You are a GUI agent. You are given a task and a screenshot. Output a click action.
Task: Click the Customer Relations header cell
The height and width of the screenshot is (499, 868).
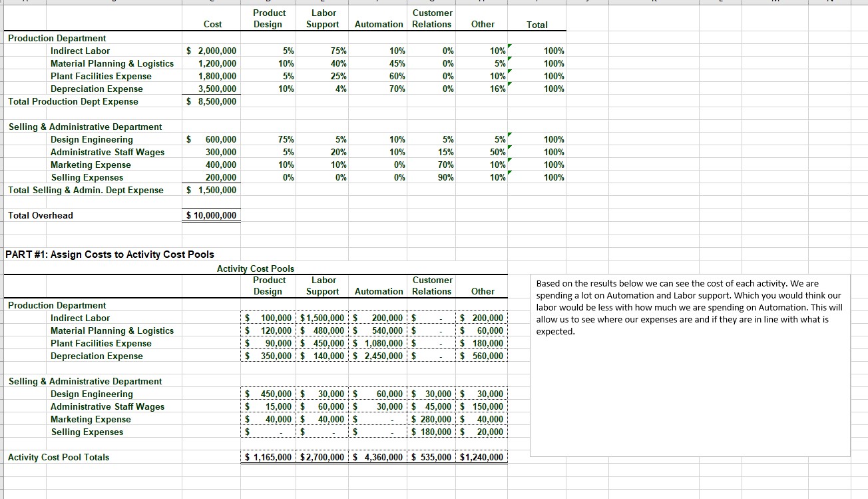pyautogui.click(x=432, y=18)
